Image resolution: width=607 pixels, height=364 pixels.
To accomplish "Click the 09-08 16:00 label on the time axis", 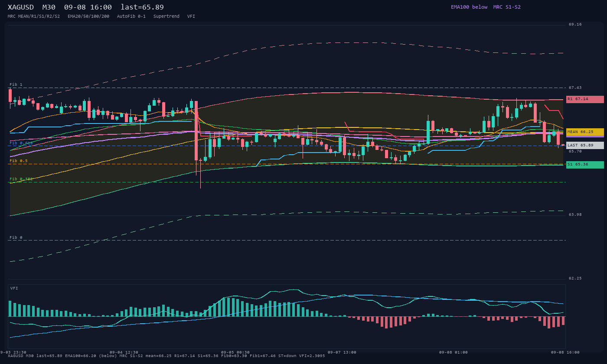I will coord(565,352).
